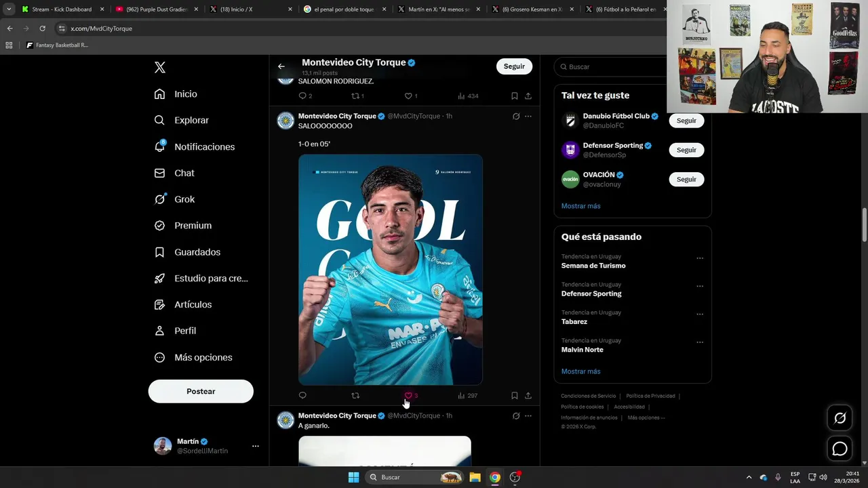
Task: Open File Explorer from taskbar
Action: [x=475, y=477]
